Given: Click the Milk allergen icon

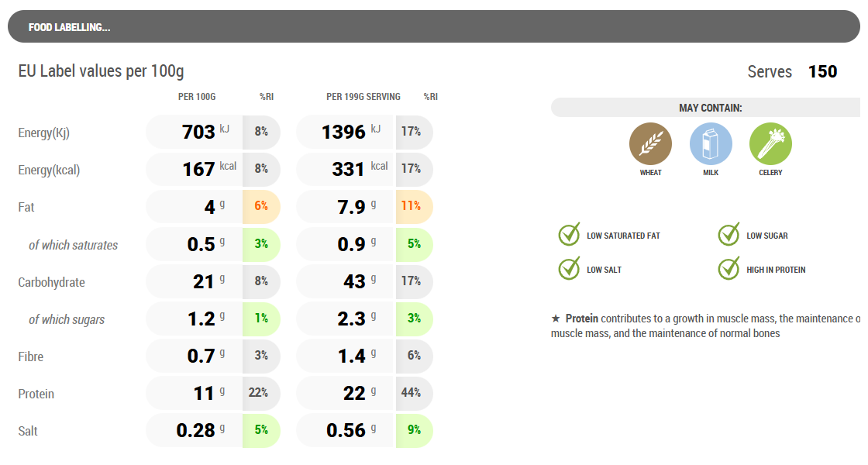Looking at the screenshot, I should (711, 144).
